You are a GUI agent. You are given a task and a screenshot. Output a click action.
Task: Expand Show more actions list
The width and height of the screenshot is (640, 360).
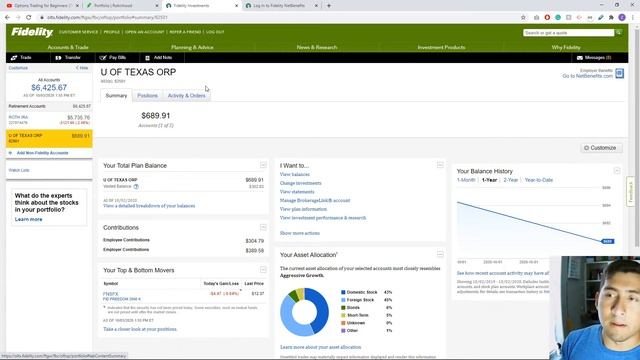tap(300, 233)
